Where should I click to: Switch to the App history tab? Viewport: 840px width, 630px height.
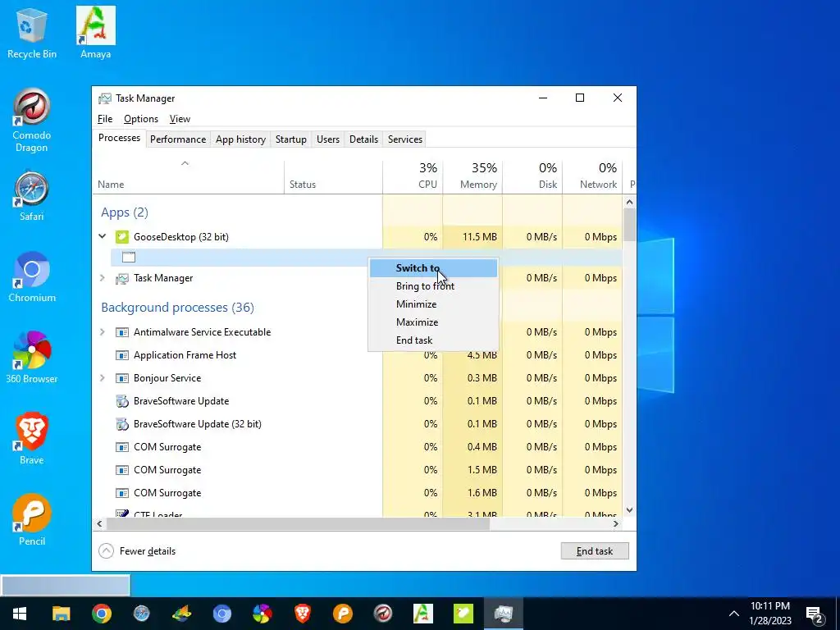coord(240,139)
